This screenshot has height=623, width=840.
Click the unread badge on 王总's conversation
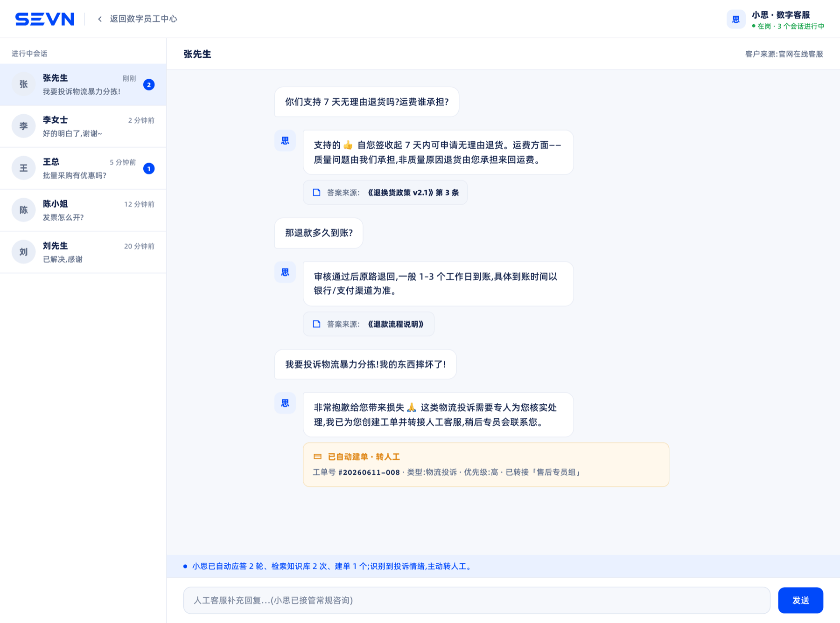[149, 168]
